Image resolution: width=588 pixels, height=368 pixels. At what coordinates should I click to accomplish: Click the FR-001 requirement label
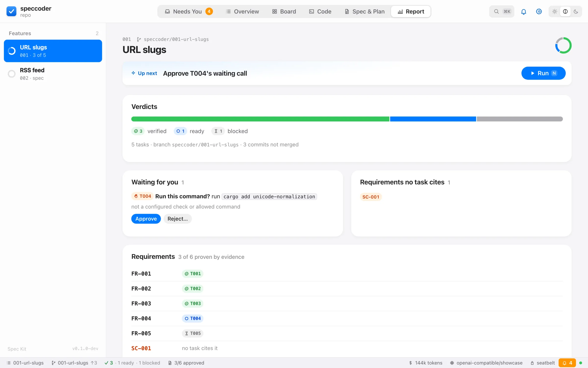coord(141,274)
